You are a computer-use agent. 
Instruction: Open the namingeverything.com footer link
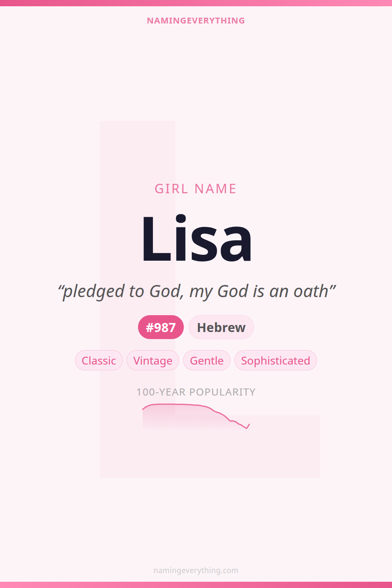[196, 570]
